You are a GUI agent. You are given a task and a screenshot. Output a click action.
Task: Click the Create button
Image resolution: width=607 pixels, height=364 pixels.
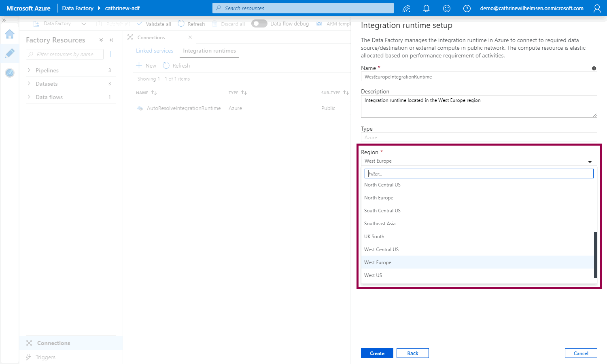[x=377, y=353]
